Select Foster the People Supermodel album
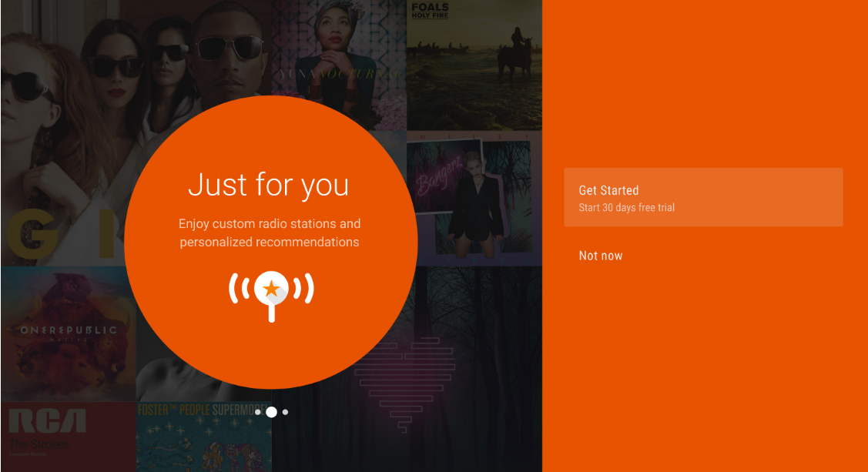 [x=203, y=437]
